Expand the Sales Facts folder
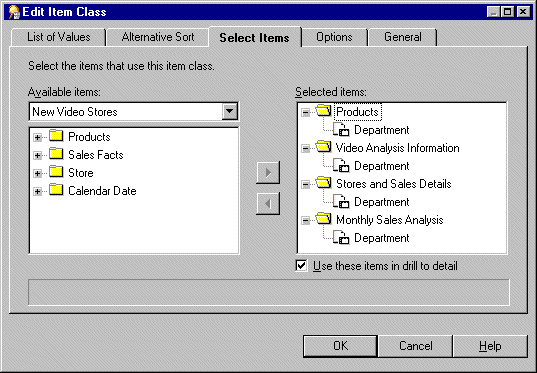The width and height of the screenshot is (537, 373). click(37, 156)
